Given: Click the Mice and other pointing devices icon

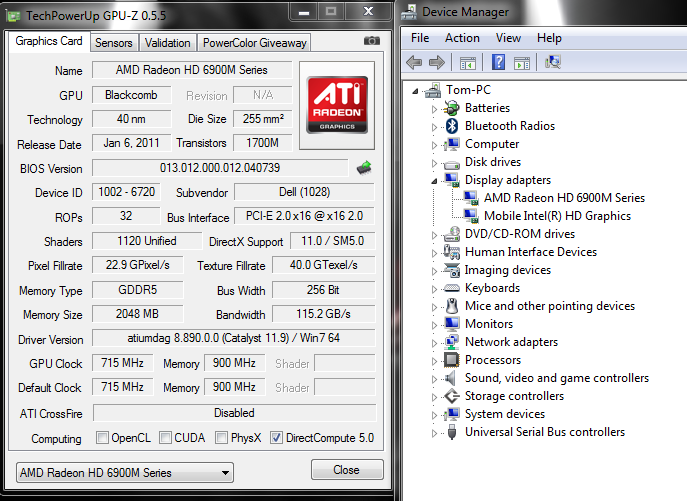Looking at the screenshot, I should [452, 306].
